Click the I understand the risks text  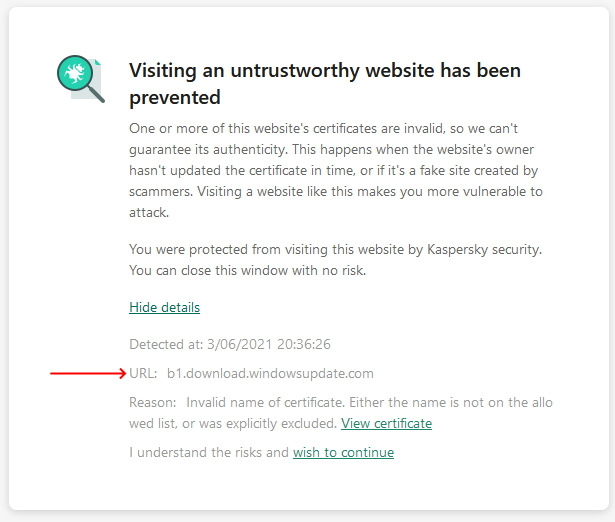209,452
